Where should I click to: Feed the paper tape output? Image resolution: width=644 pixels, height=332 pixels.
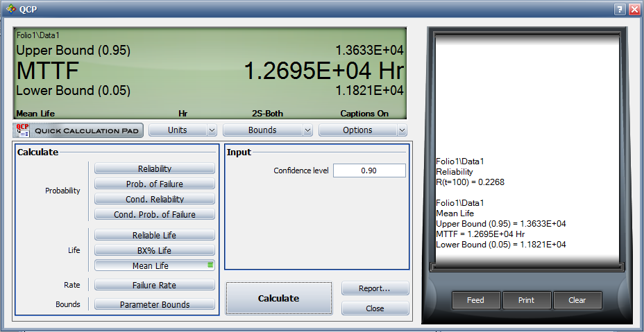pos(475,300)
